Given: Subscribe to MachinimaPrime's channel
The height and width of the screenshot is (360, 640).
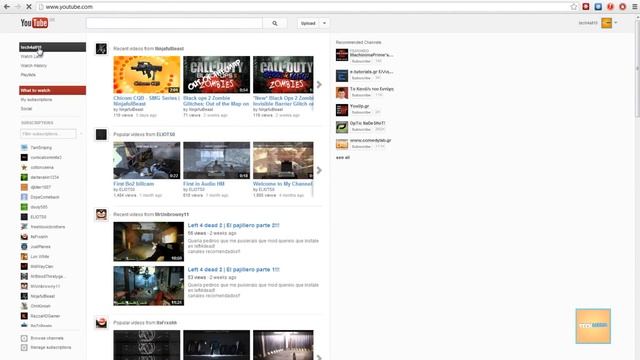Looking at the screenshot, I should [361, 61].
